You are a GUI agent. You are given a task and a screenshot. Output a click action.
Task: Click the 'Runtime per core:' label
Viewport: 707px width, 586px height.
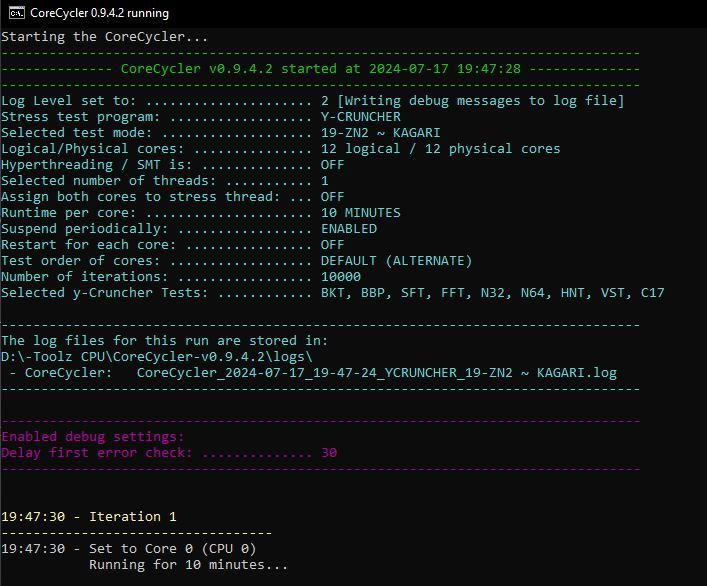pos(69,213)
